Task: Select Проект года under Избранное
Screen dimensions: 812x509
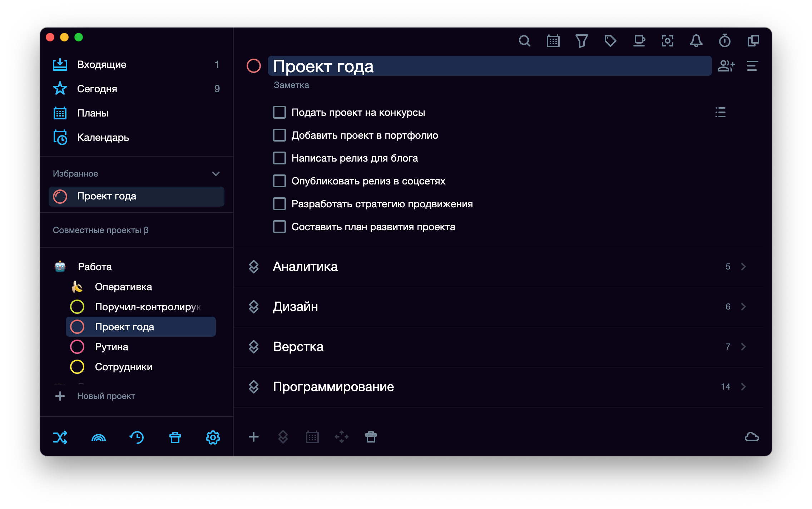Action: click(x=137, y=197)
